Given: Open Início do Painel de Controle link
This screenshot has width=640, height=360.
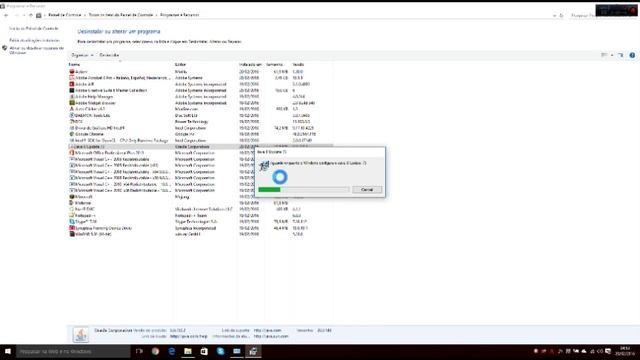Looking at the screenshot, I should coord(34,29).
